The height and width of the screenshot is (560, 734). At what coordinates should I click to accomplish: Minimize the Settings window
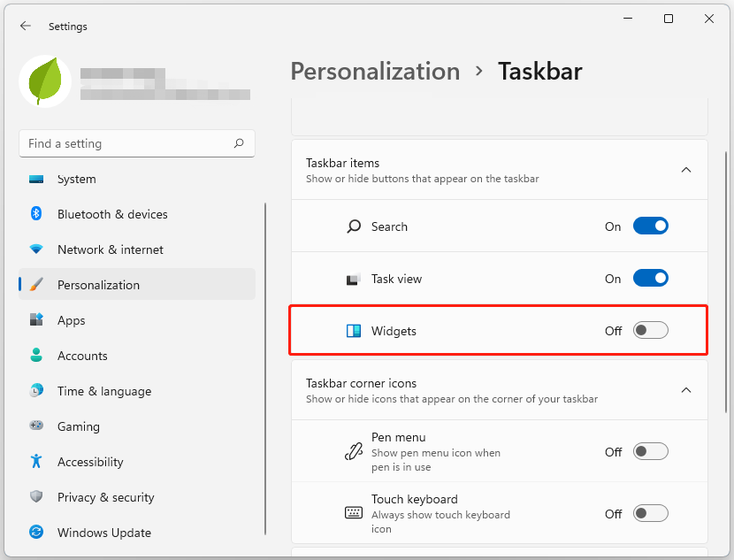tap(628, 19)
